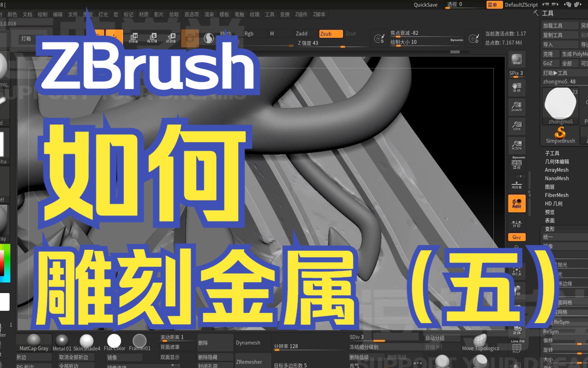The width and height of the screenshot is (588, 368).
Task: Click the ZRemesher button
Action: click(x=253, y=362)
